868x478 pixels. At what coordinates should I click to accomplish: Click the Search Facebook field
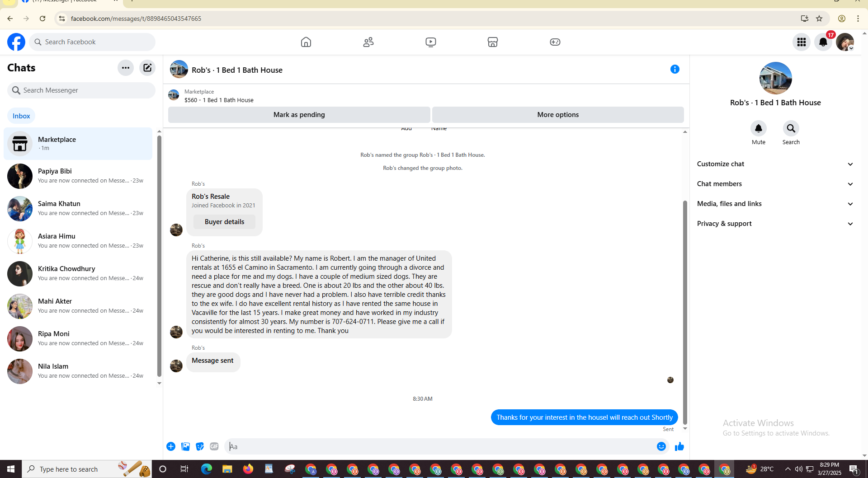click(92, 42)
